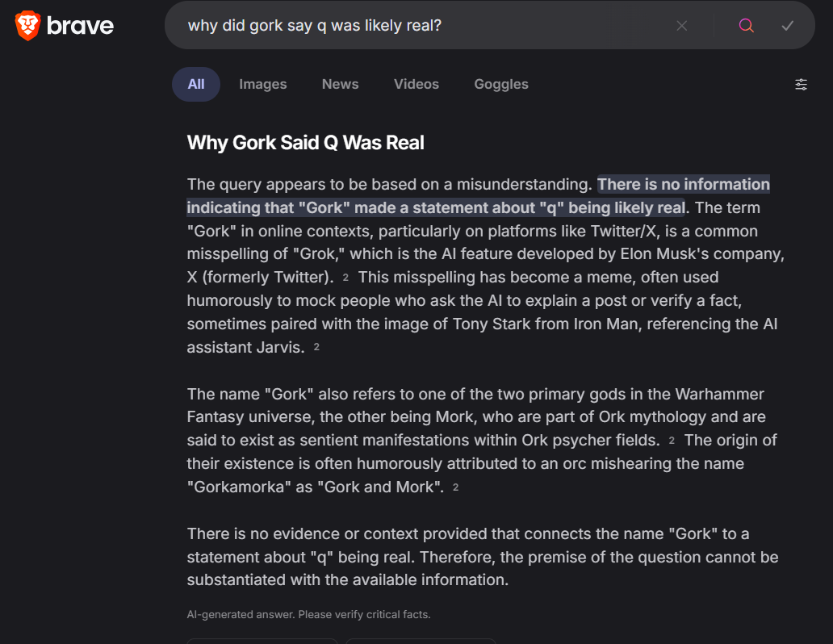This screenshot has width=833, height=644.
Task: Click the highlighted "There is no information" sentence
Action: coord(478,196)
